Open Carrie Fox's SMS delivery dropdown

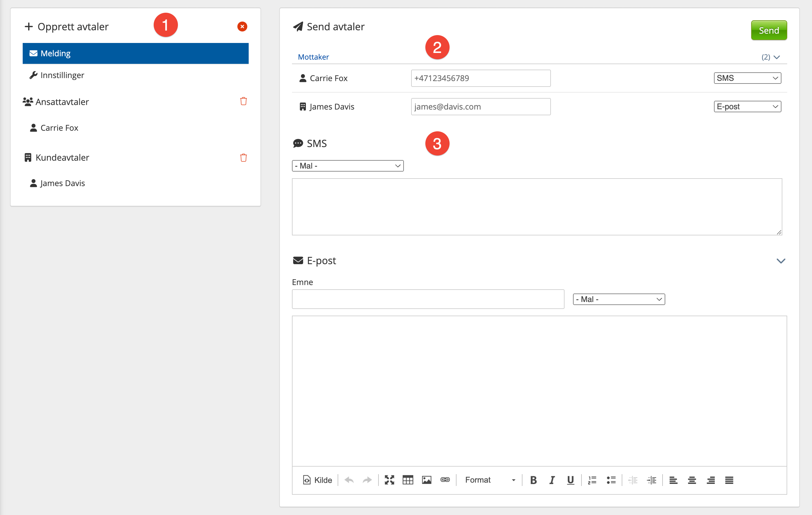coord(747,78)
